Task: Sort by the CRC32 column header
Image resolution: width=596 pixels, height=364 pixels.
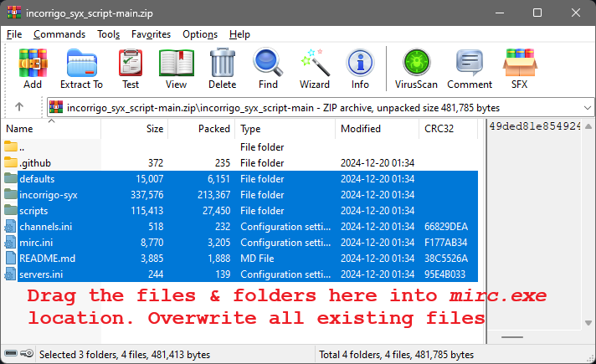Action: click(448, 129)
